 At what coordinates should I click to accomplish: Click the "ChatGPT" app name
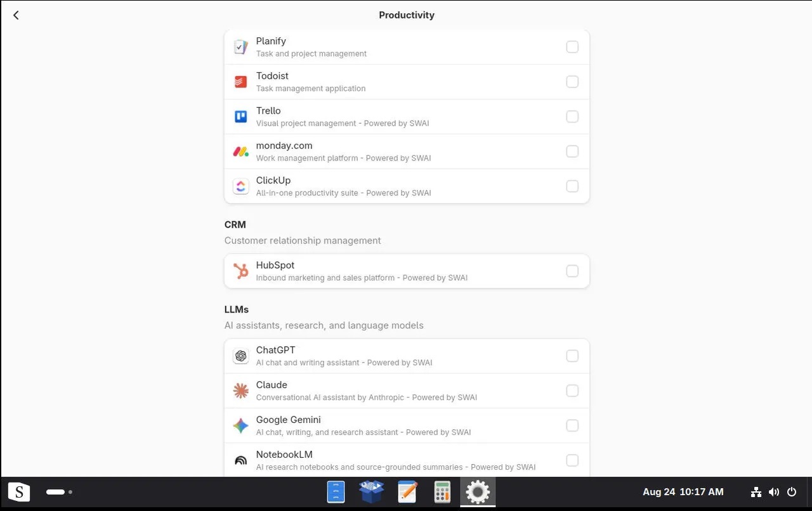click(276, 351)
